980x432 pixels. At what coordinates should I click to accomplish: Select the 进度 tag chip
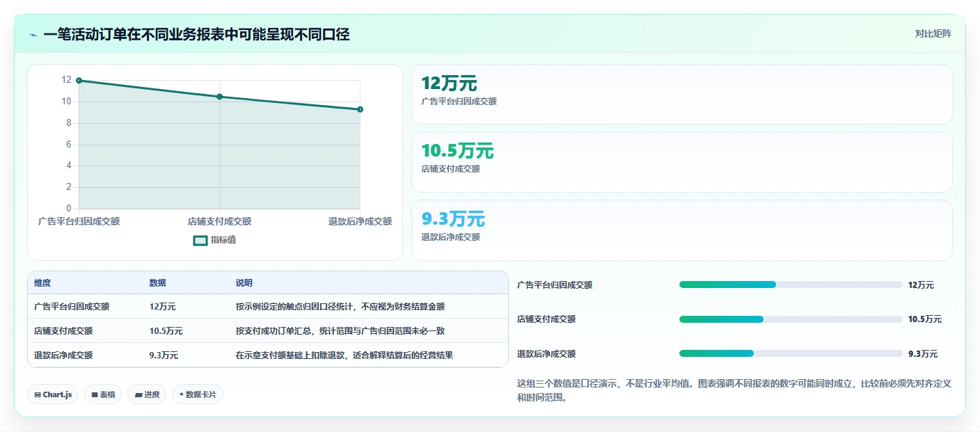[x=147, y=394]
